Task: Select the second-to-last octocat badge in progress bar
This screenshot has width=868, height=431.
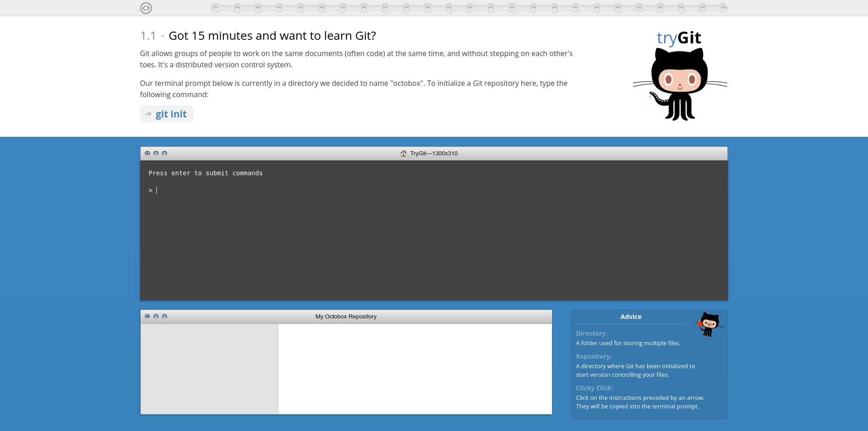Action: click(x=702, y=8)
